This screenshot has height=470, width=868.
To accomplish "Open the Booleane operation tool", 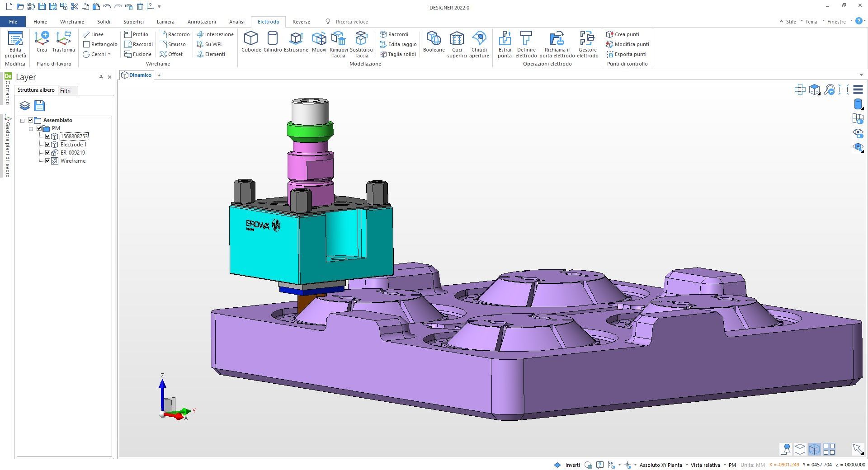I will coord(434,42).
